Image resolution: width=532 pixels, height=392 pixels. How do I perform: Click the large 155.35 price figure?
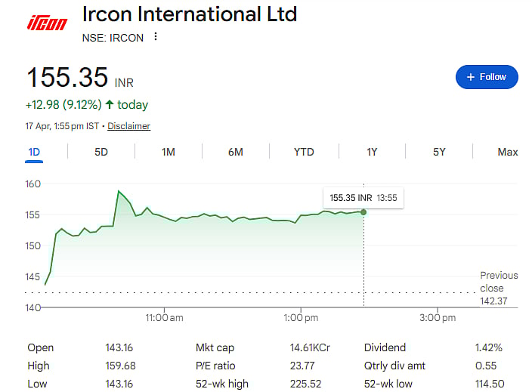pos(68,78)
